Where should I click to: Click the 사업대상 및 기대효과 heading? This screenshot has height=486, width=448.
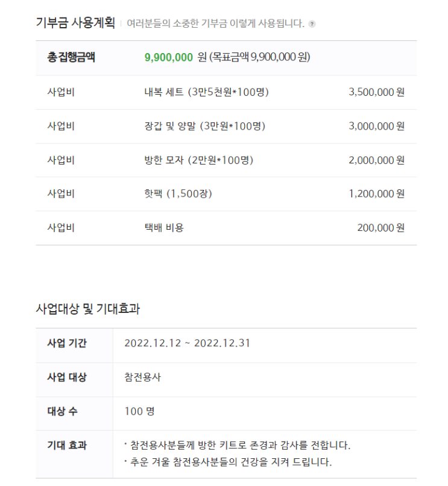[88, 309]
